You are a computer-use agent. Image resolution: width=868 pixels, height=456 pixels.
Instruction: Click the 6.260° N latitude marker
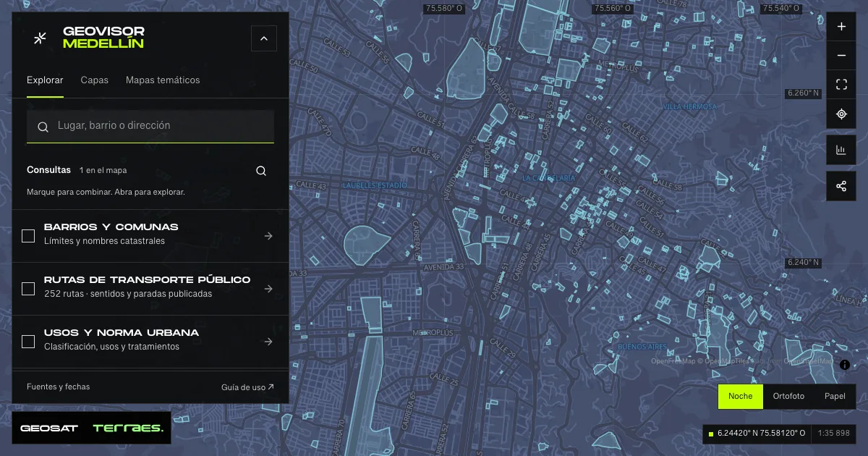(804, 93)
